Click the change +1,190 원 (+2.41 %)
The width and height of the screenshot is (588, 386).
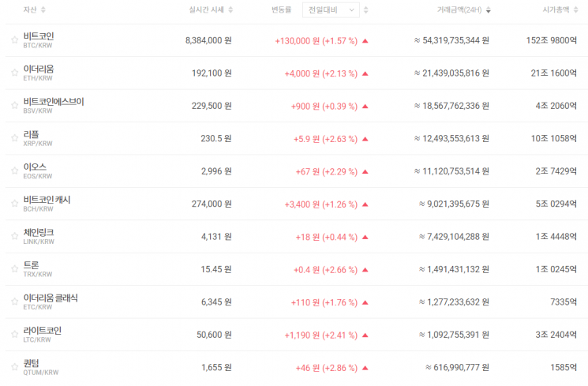(321, 335)
